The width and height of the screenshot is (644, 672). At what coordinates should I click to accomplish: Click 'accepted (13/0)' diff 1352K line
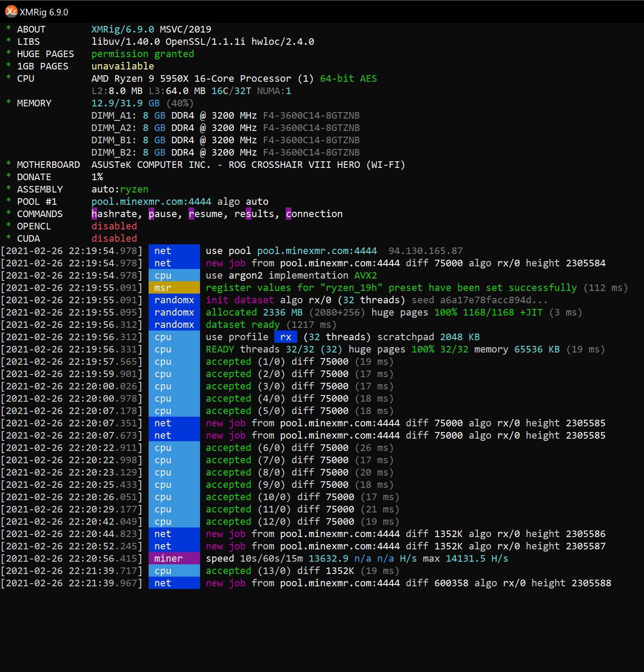coord(302,570)
